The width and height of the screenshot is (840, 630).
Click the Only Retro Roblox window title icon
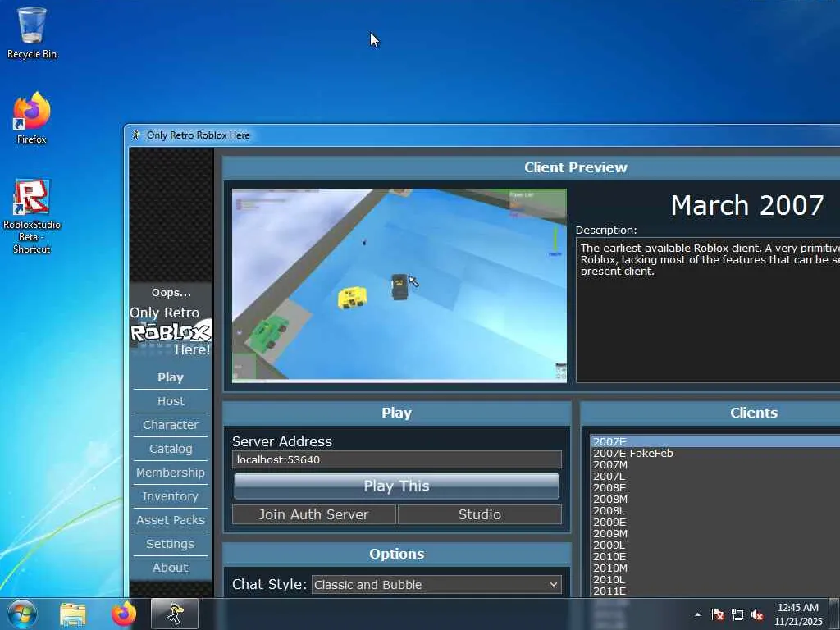[136, 135]
